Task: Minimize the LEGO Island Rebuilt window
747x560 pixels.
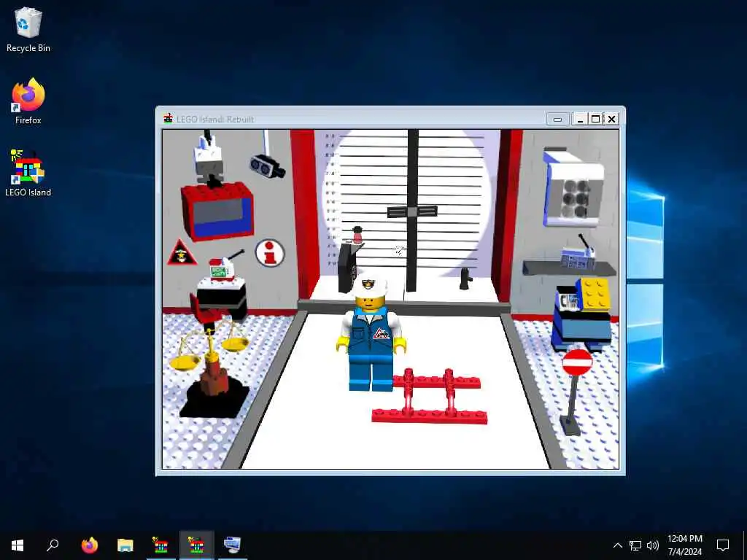Action: pos(580,119)
